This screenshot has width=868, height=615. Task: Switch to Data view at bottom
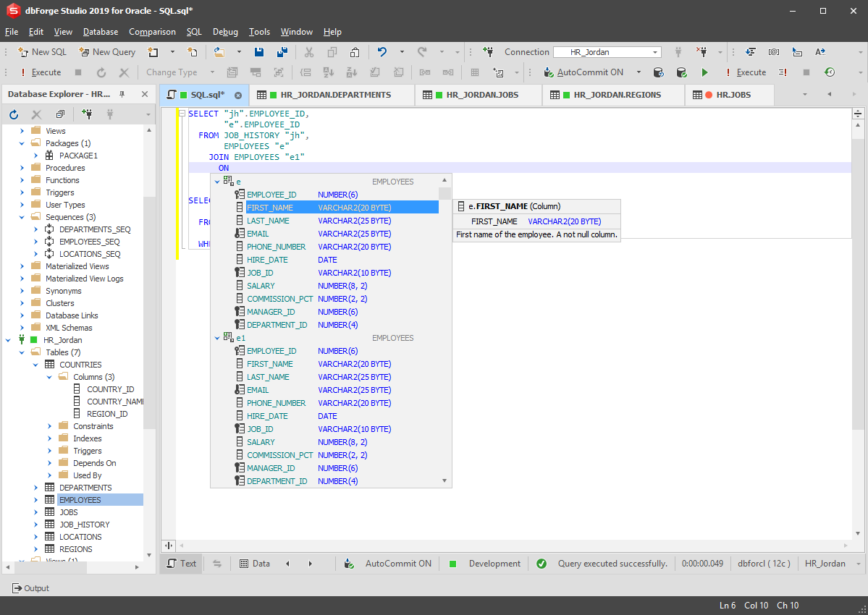point(254,564)
